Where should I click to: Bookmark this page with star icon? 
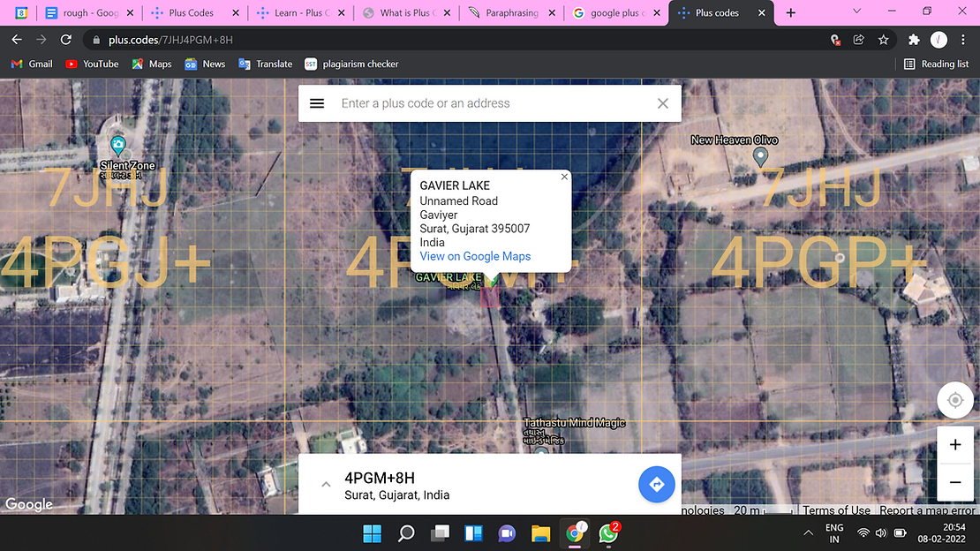coord(883,40)
